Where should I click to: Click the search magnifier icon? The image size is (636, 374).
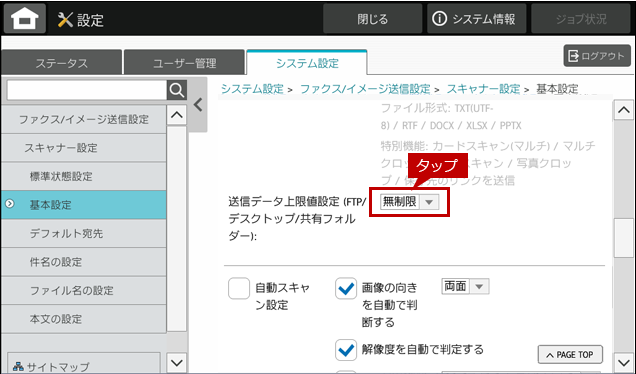pyautogui.click(x=177, y=90)
